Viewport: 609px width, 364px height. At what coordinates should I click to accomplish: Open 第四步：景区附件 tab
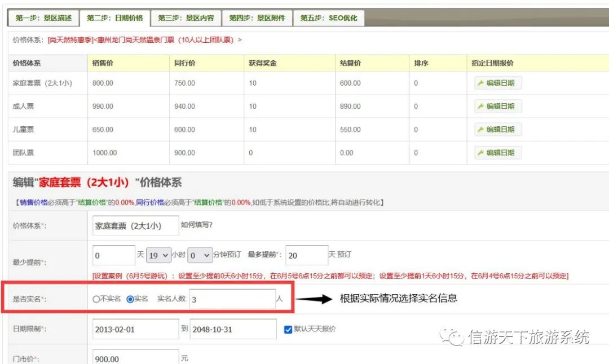[257, 18]
